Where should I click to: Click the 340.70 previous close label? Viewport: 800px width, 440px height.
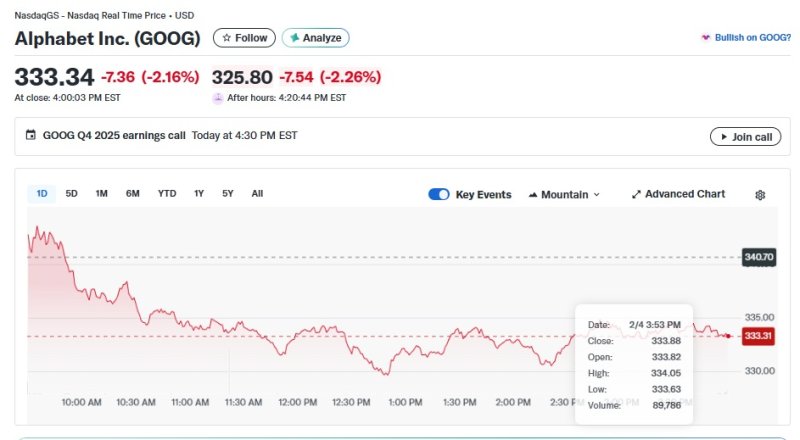tap(758, 258)
